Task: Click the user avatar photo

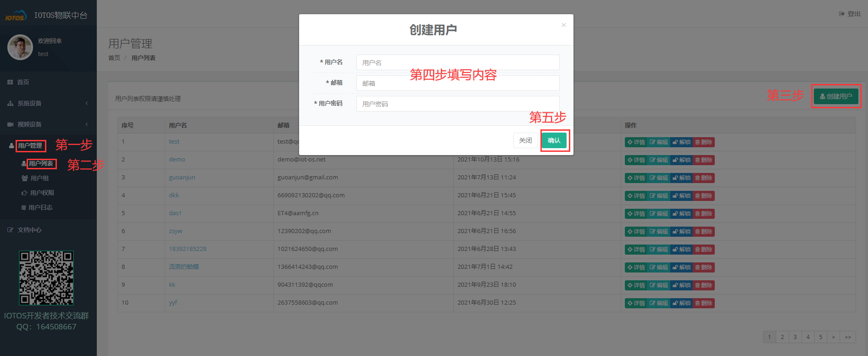Action: (x=20, y=47)
